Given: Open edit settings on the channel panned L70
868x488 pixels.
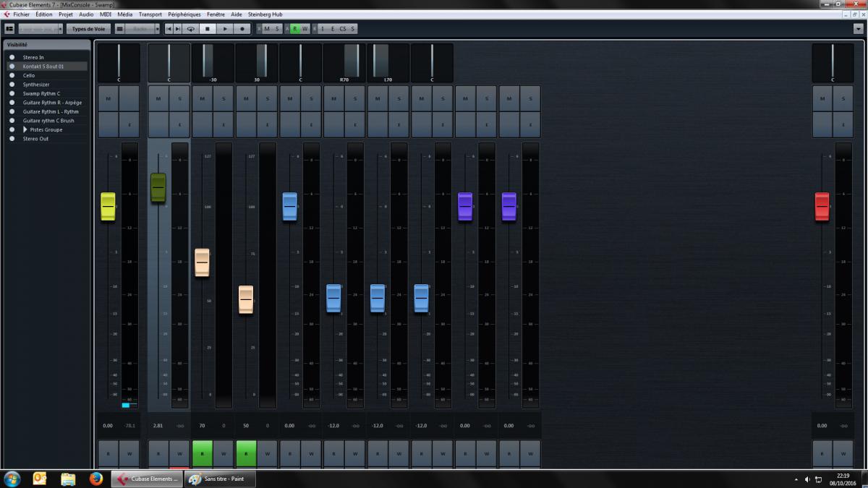Looking at the screenshot, I should point(399,124).
